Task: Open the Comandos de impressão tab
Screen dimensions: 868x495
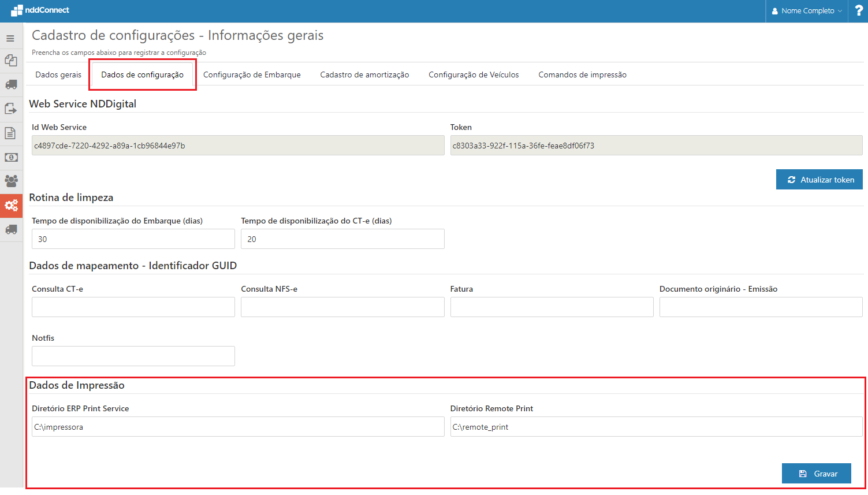Action: coord(582,75)
